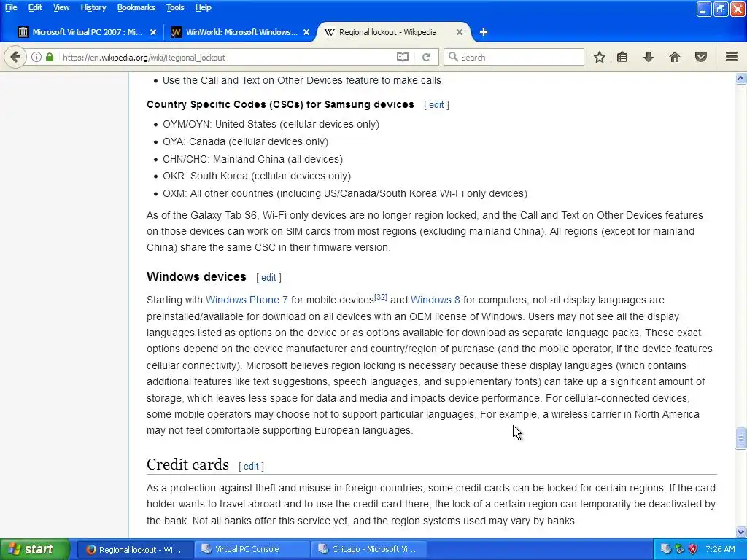Switch to Chicago - Microsoft Virtual PC window
Screen dimensions: 747x560
click(x=369, y=550)
